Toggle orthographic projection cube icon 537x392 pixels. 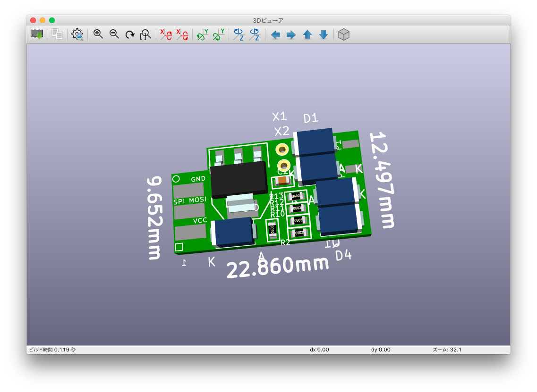pyautogui.click(x=344, y=34)
